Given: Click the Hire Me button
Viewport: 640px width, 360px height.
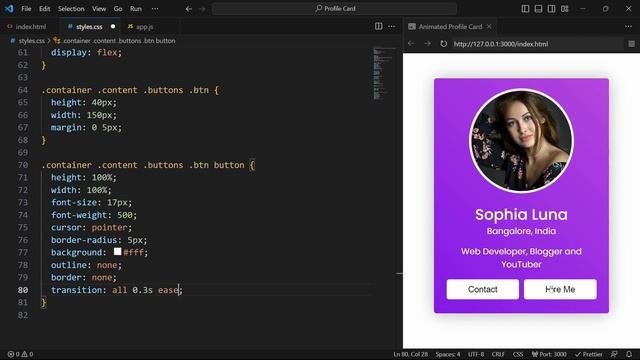Looking at the screenshot, I should [x=560, y=289].
